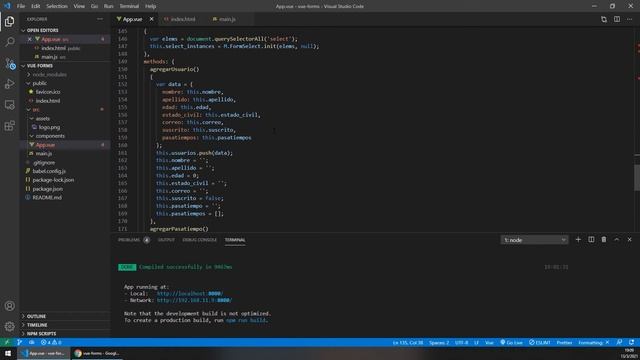Open the Remote Explorer view
Viewport: 640px width, 360px height.
9,105
